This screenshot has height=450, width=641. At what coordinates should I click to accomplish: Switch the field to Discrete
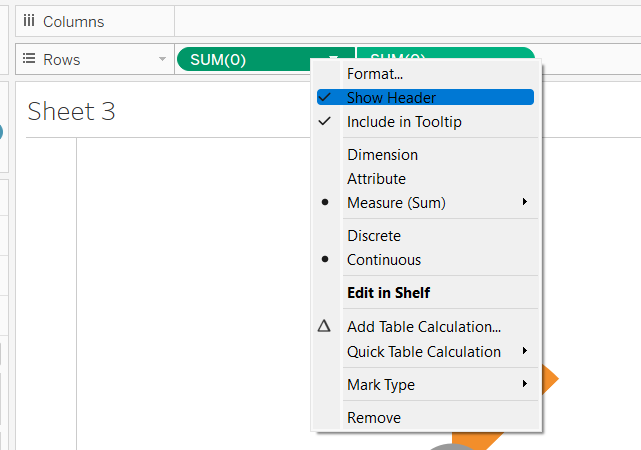(374, 236)
